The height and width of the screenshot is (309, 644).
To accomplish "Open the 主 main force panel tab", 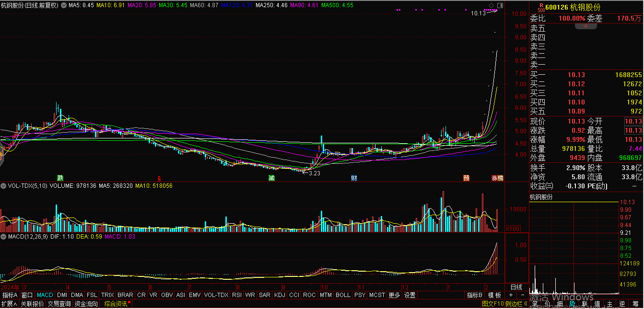I will coord(609,304).
